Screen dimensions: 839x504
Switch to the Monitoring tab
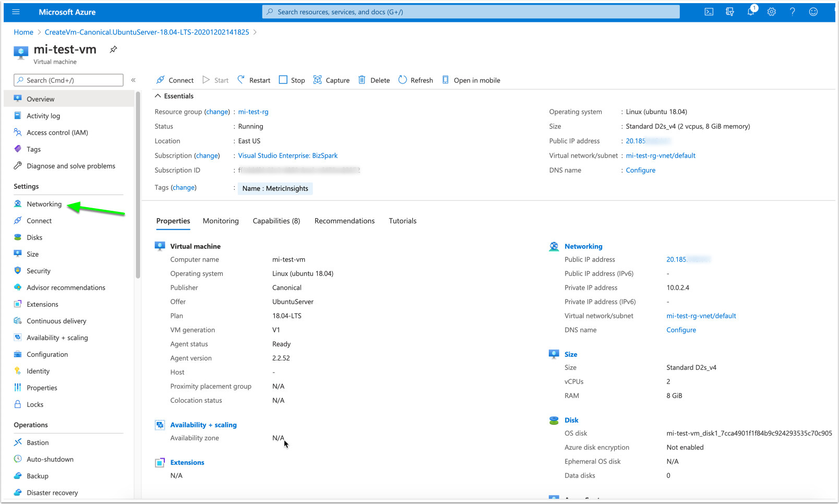pyautogui.click(x=221, y=221)
